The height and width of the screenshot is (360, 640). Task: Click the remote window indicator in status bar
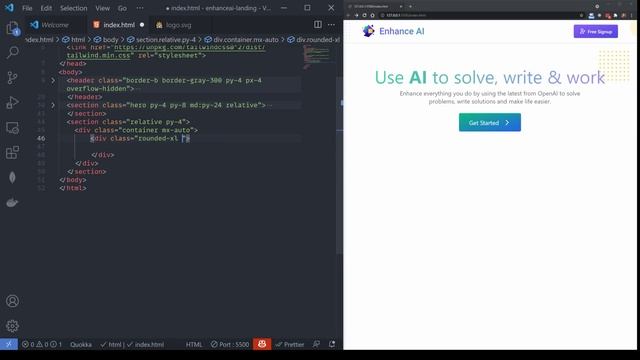9,344
